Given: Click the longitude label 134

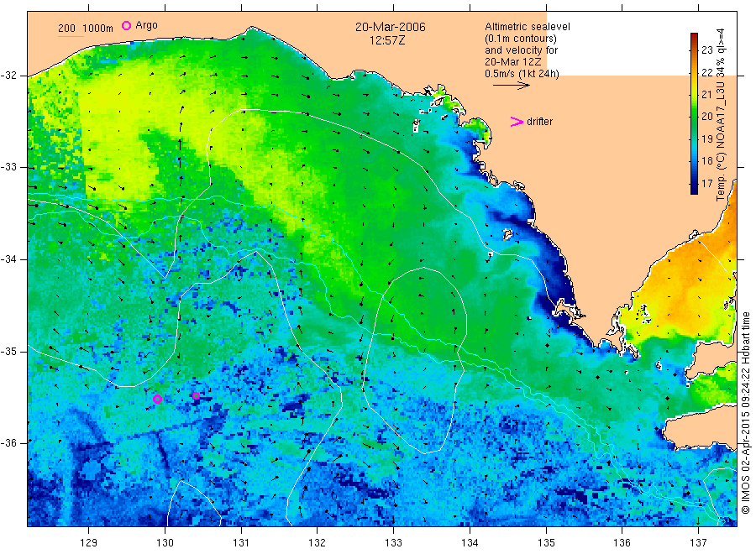Looking at the screenshot, I should pyautogui.click(x=470, y=543).
